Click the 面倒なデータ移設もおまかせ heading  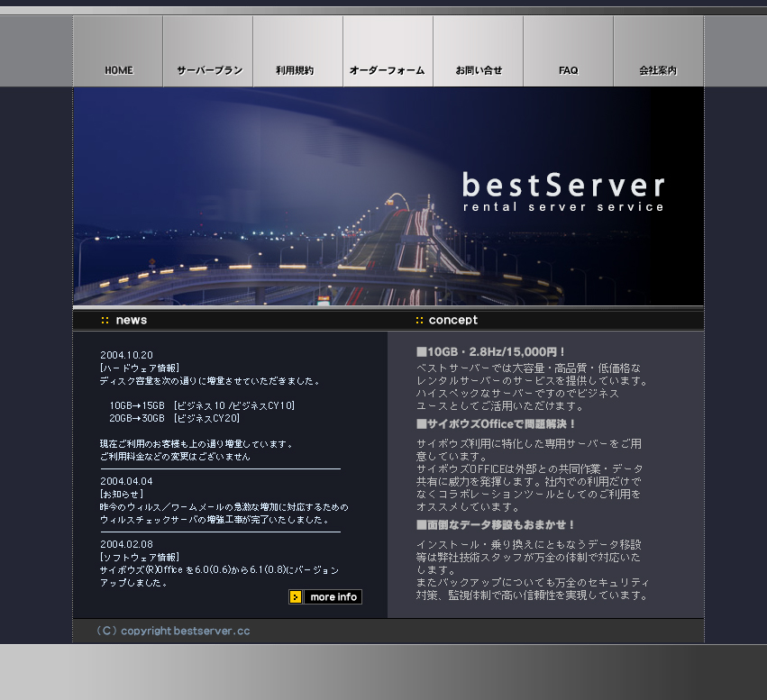496,524
